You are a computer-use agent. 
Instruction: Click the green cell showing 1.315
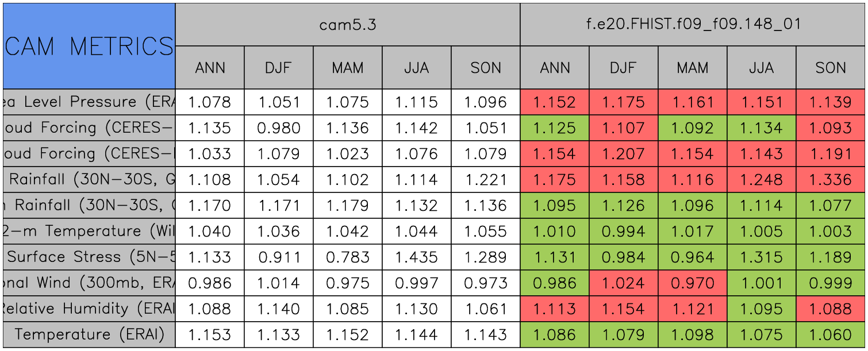tap(762, 257)
